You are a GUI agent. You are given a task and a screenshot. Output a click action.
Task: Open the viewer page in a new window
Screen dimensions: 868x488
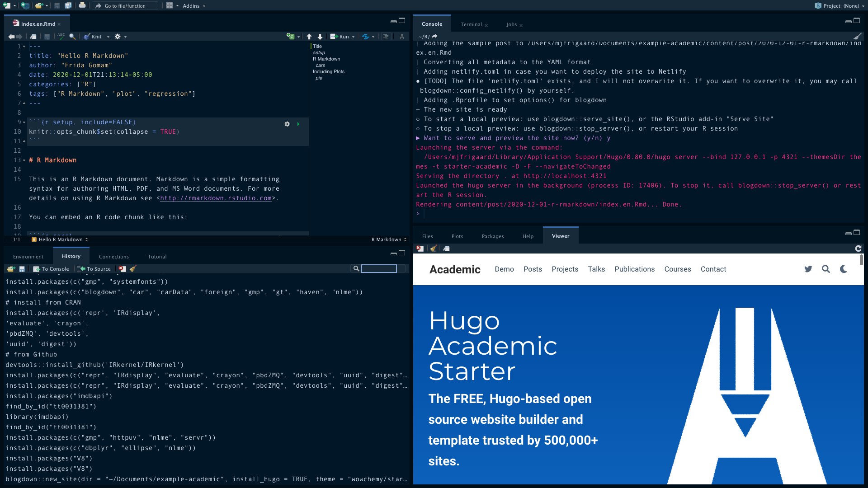(x=447, y=249)
